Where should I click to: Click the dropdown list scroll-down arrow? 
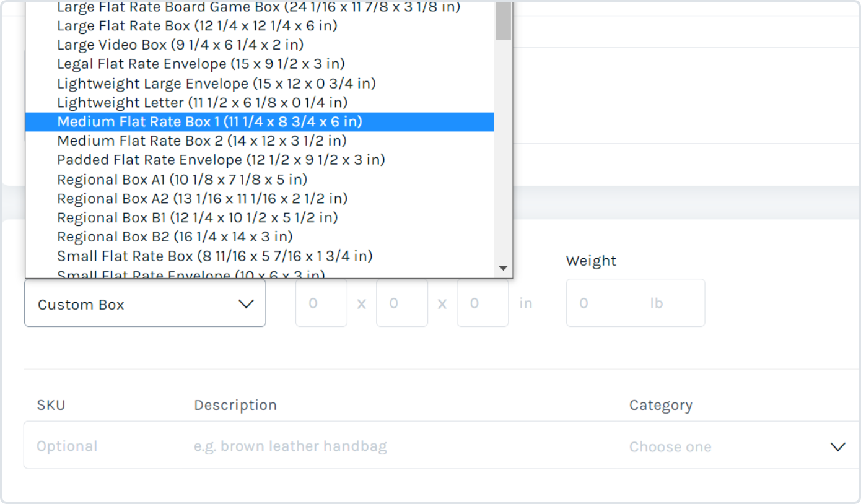click(504, 269)
